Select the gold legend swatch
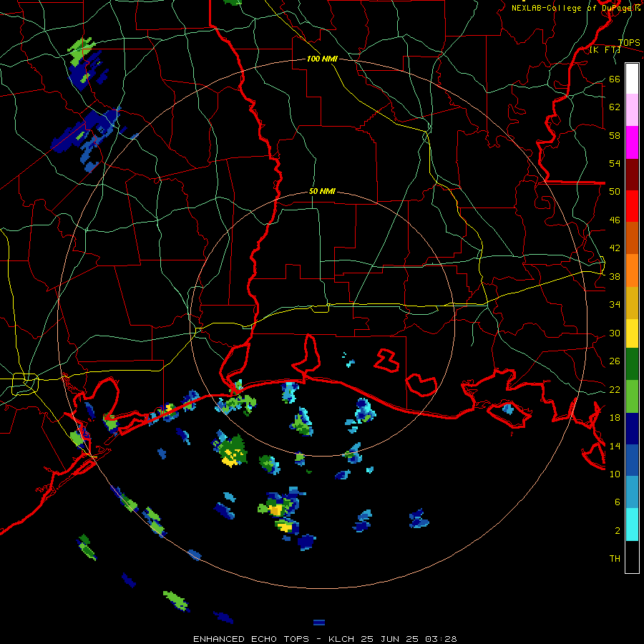 [632, 303]
